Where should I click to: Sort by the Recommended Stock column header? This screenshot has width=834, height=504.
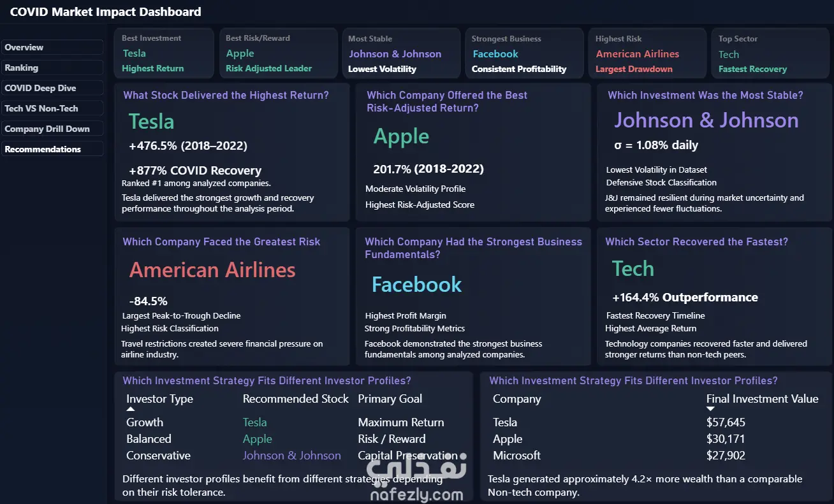[296, 399]
